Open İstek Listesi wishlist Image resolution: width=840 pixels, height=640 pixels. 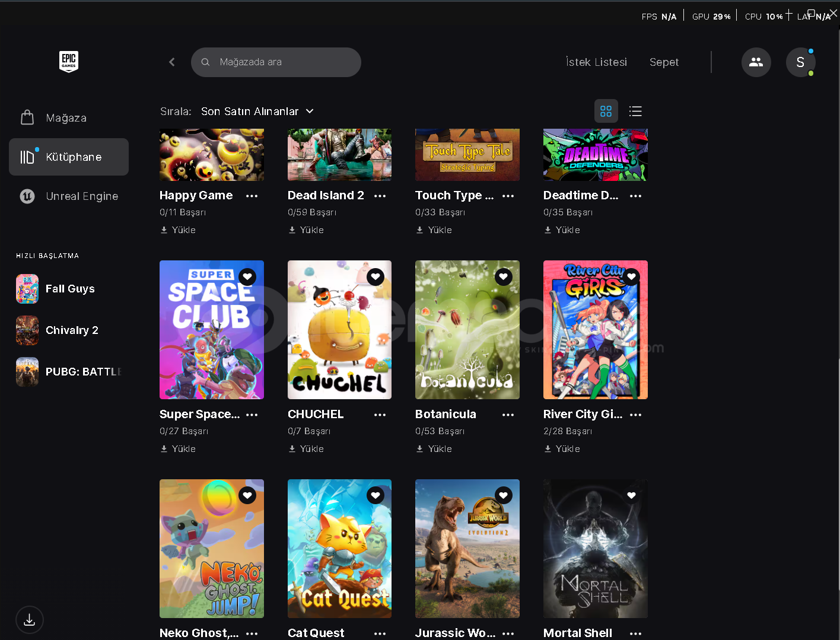click(596, 62)
